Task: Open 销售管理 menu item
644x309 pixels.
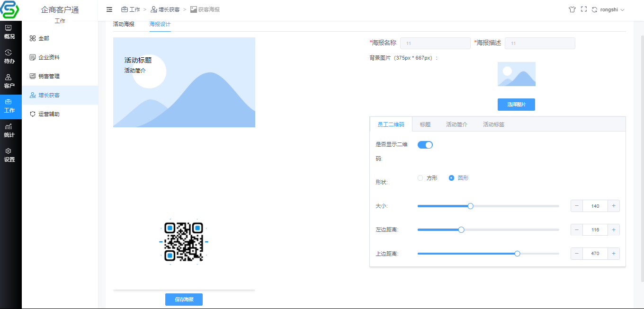Action: 60,76
